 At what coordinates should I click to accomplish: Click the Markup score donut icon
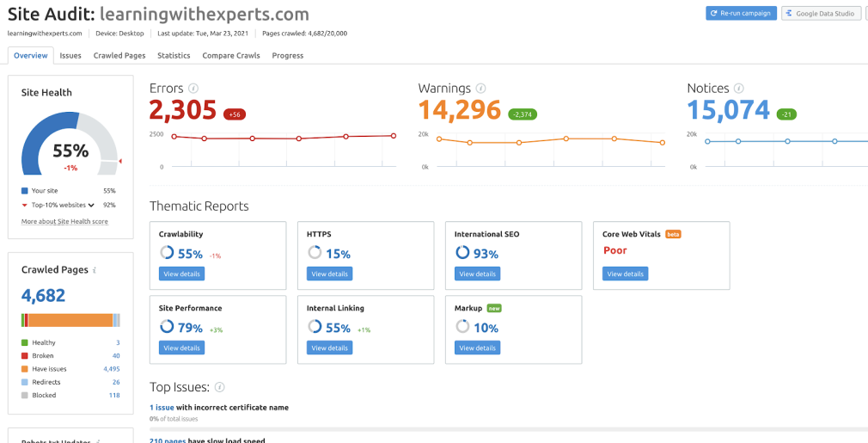[462, 327]
